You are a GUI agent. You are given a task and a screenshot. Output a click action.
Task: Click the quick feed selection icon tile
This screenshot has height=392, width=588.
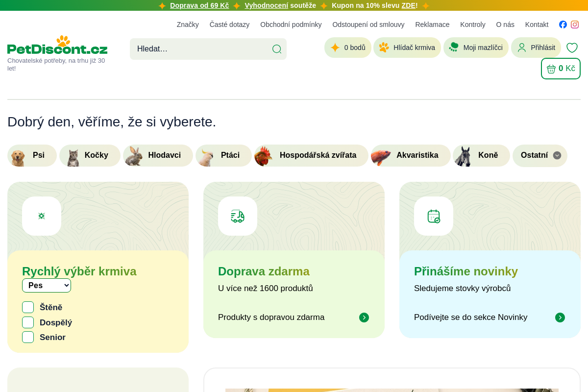(42, 216)
